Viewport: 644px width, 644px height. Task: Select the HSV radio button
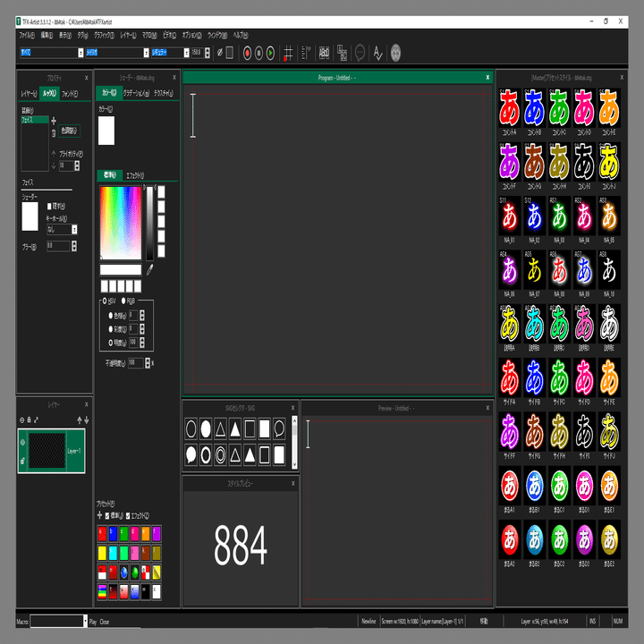click(105, 301)
